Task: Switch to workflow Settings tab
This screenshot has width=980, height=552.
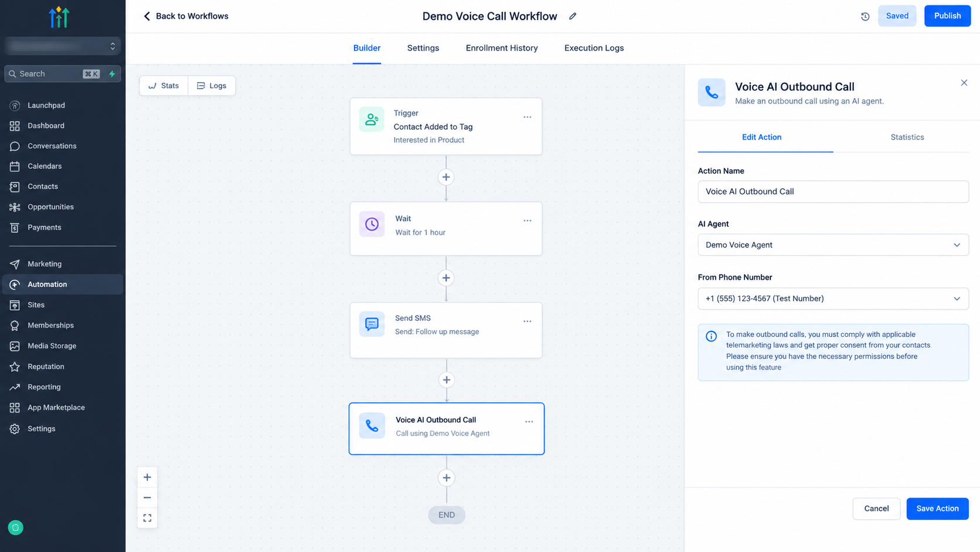Action: [423, 48]
